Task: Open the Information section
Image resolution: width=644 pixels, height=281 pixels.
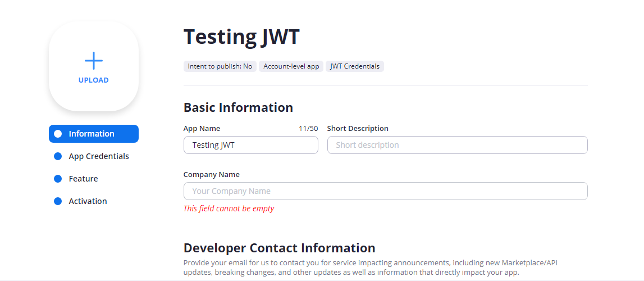Action: [x=94, y=134]
